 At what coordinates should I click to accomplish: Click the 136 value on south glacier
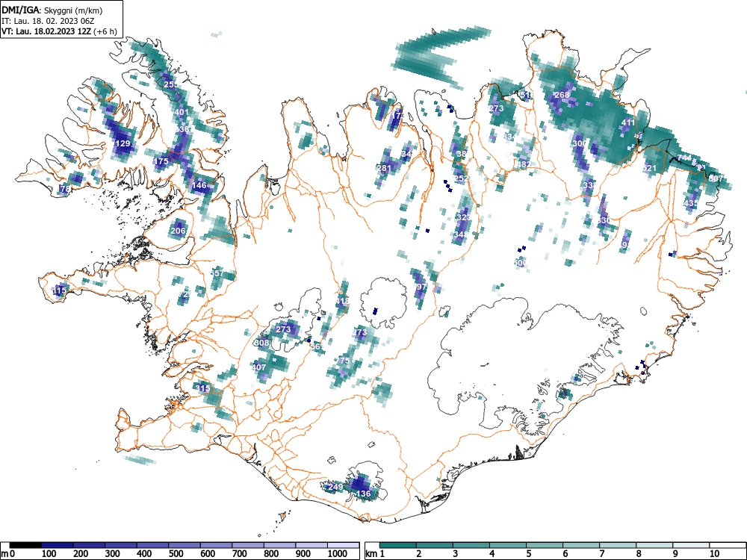pyautogui.click(x=364, y=494)
